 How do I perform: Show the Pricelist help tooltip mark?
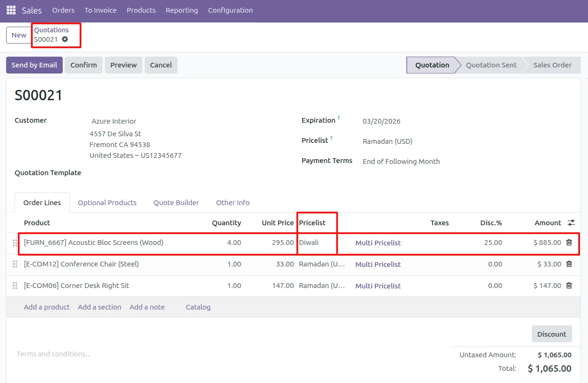coord(331,138)
